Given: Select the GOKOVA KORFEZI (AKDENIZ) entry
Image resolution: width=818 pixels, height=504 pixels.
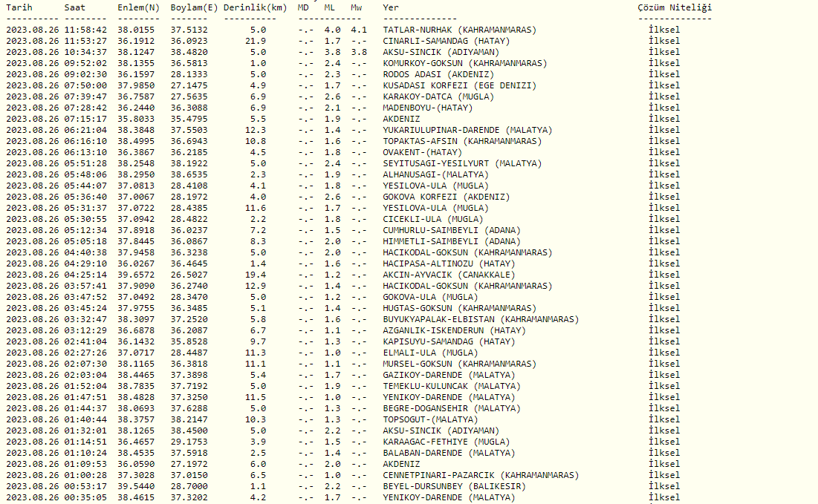Looking at the screenshot, I should (x=446, y=197).
